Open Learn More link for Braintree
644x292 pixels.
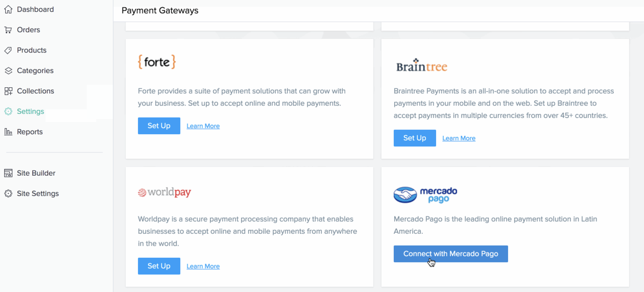[459, 138]
